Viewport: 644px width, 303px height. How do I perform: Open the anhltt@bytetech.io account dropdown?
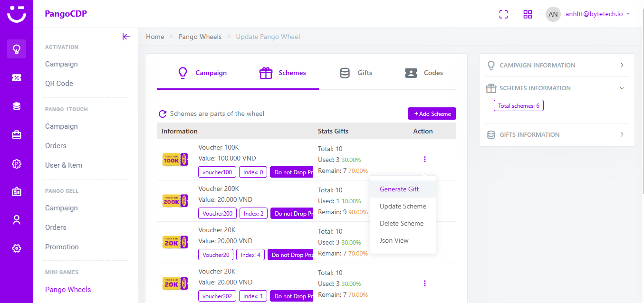pos(598,14)
